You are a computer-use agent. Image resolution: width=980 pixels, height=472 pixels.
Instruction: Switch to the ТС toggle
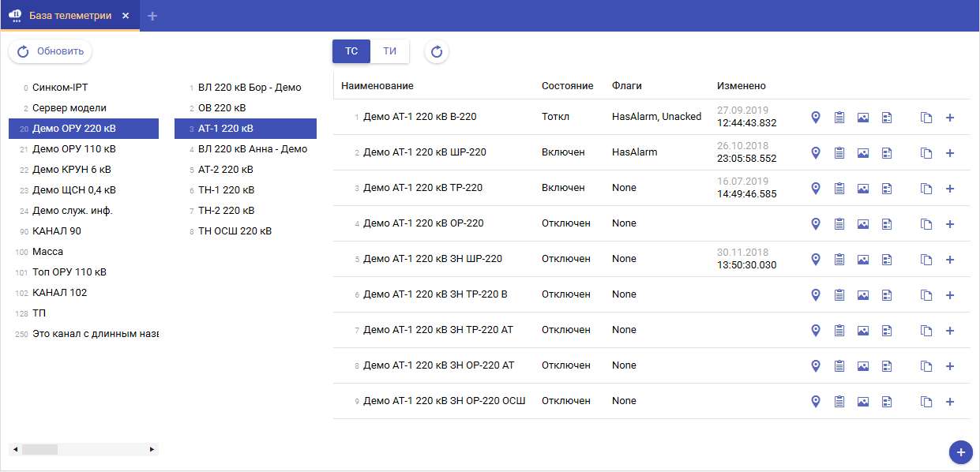tap(351, 51)
